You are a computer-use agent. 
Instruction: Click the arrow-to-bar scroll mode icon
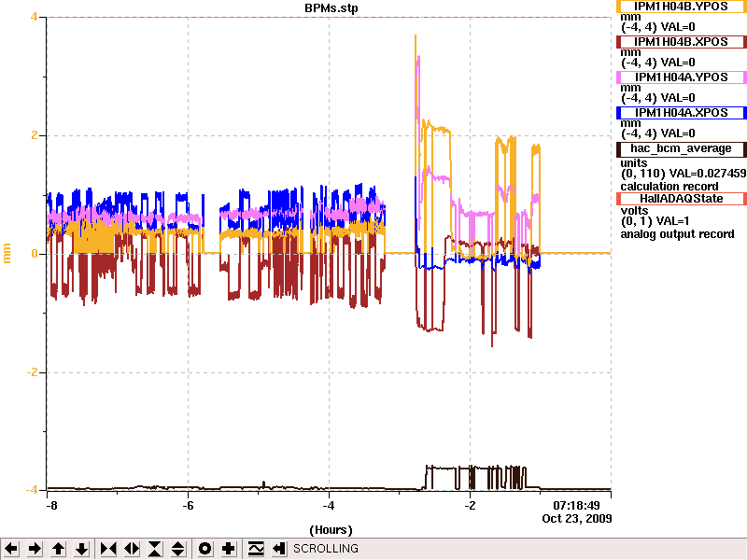pos(279,549)
